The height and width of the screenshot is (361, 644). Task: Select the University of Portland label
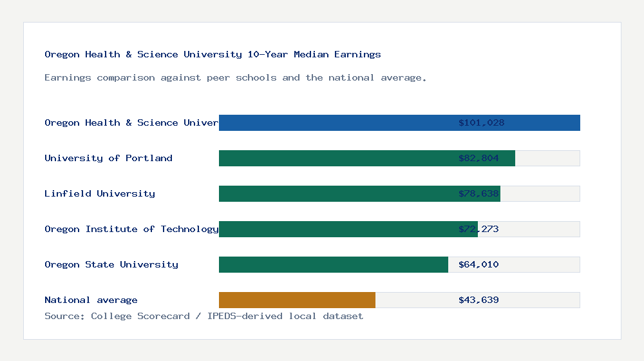pyautogui.click(x=108, y=158)
